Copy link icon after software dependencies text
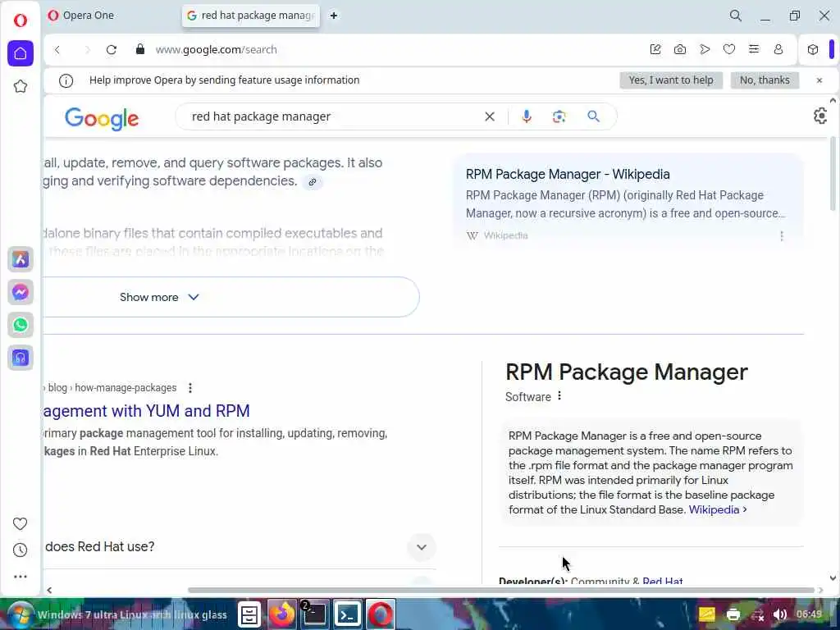The width and height of the screenshot is (840, 630). pos(313,182)
